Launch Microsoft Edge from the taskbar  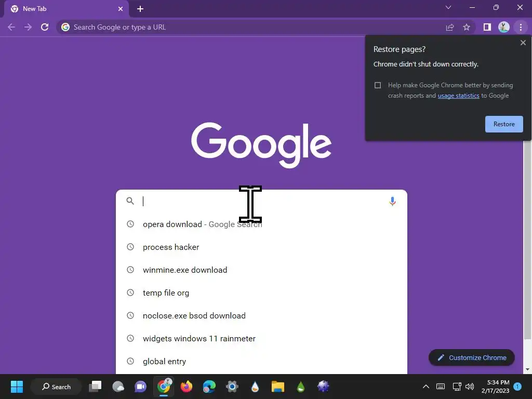tap(209, 387)
